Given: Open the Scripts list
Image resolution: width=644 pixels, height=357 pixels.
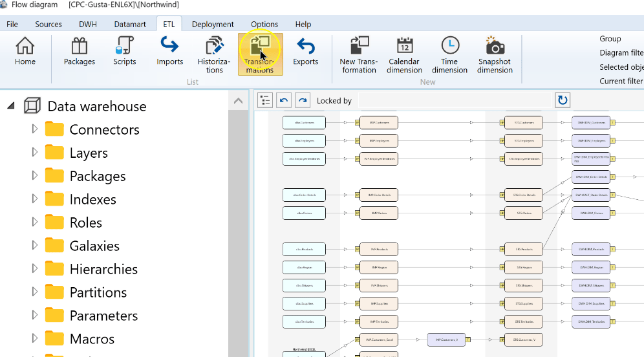Looking at the screenshot, I should [124, 51].
